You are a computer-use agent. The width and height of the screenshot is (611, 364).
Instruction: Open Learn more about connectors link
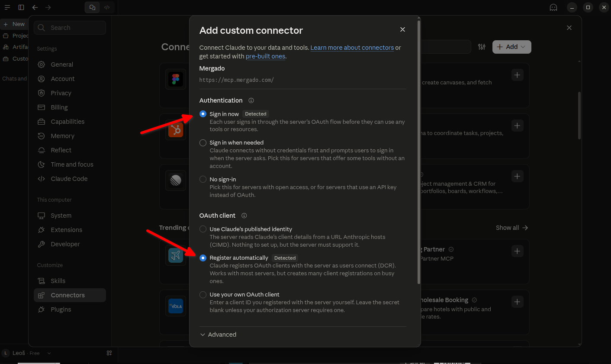[352, 48]
